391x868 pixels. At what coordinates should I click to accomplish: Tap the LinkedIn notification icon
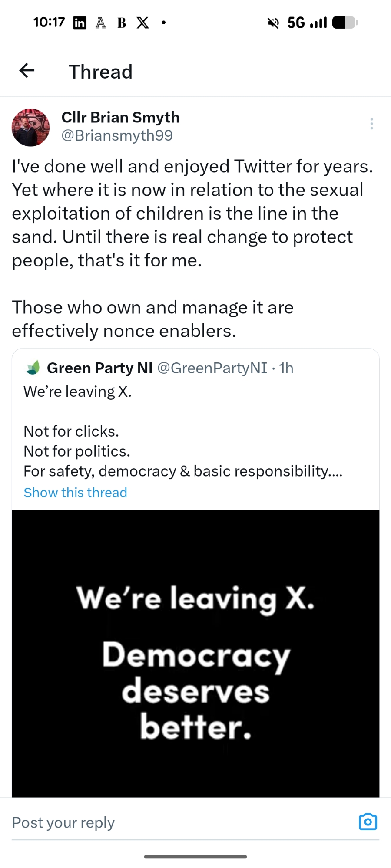pos(80,23)
